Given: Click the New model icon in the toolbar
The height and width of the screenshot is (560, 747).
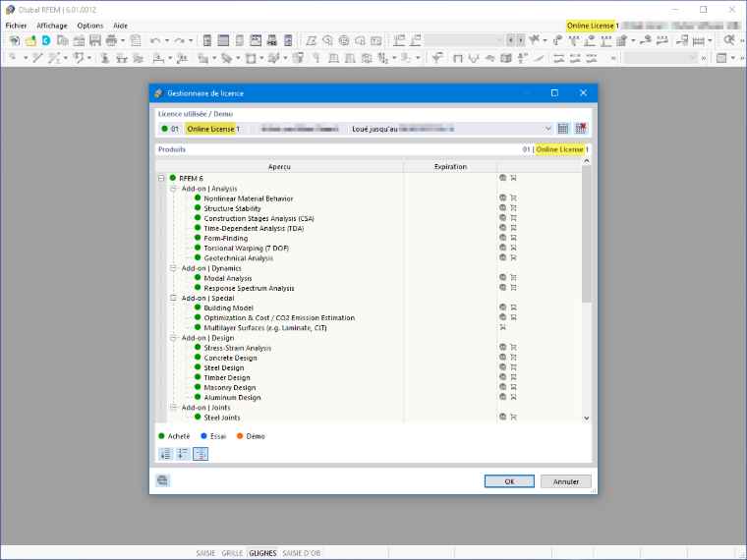Looking at the screenshot, I should 15,40.
